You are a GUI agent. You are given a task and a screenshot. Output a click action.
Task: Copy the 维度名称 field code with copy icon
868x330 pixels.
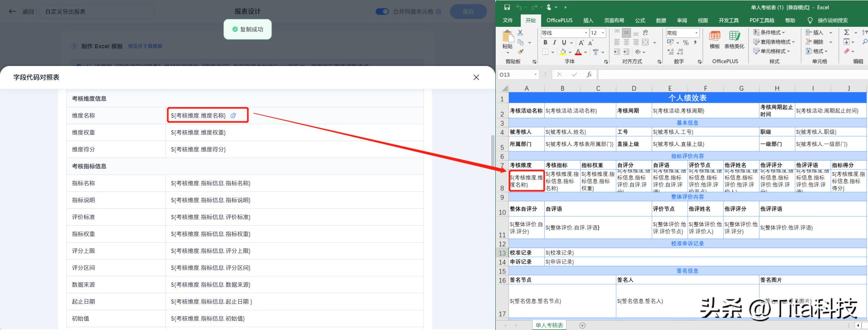[x=233, y=115]
